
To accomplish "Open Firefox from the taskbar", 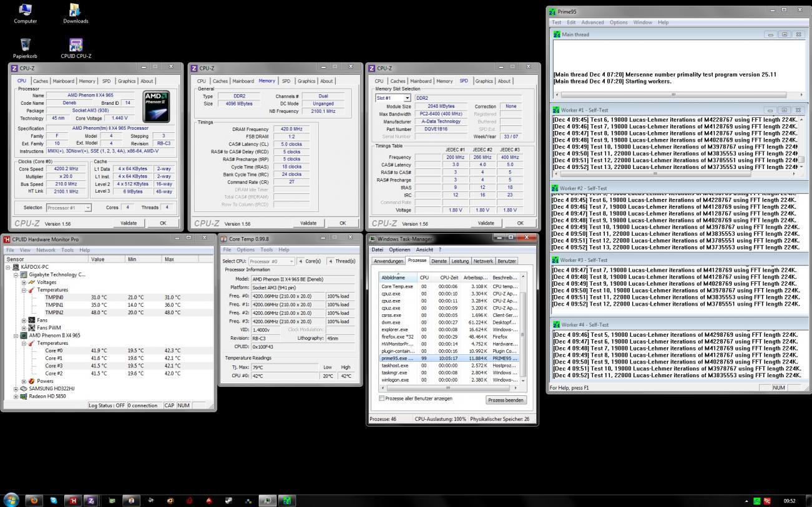I will (x=34, y=500).
